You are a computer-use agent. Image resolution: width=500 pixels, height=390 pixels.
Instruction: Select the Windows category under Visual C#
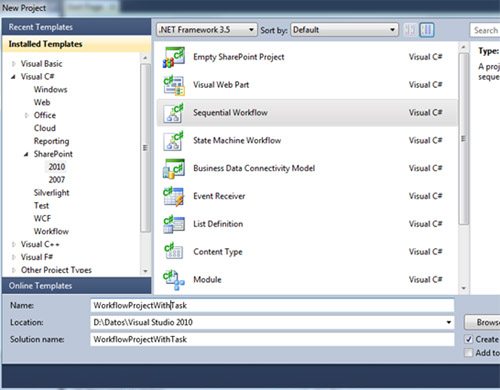pos(50,90)
